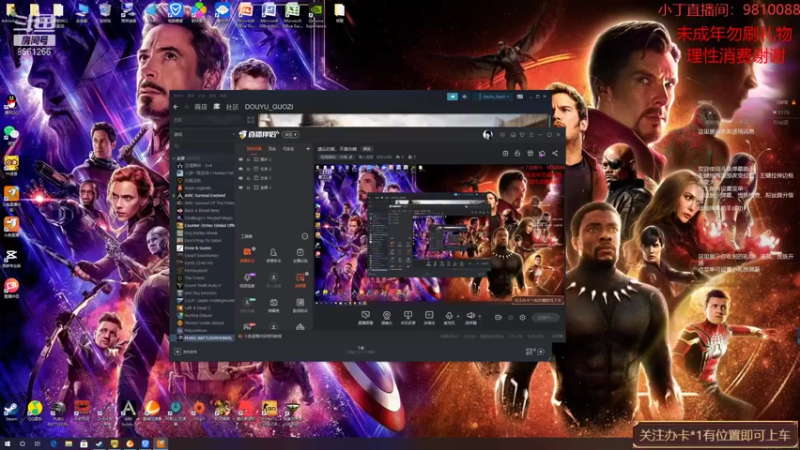Select PUBG: BATTLEGROUNDS in the Steam library

(x=204, y=338)
